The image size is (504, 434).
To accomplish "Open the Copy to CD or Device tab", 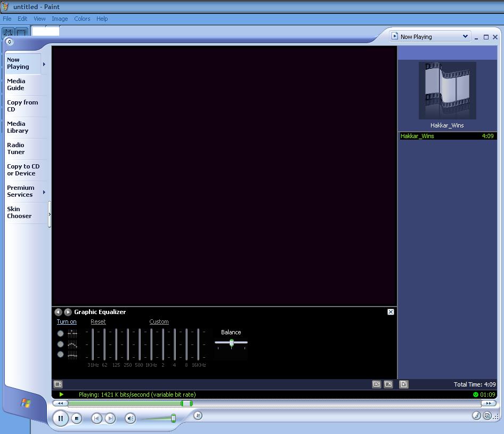I will click(x=26, y=170).
